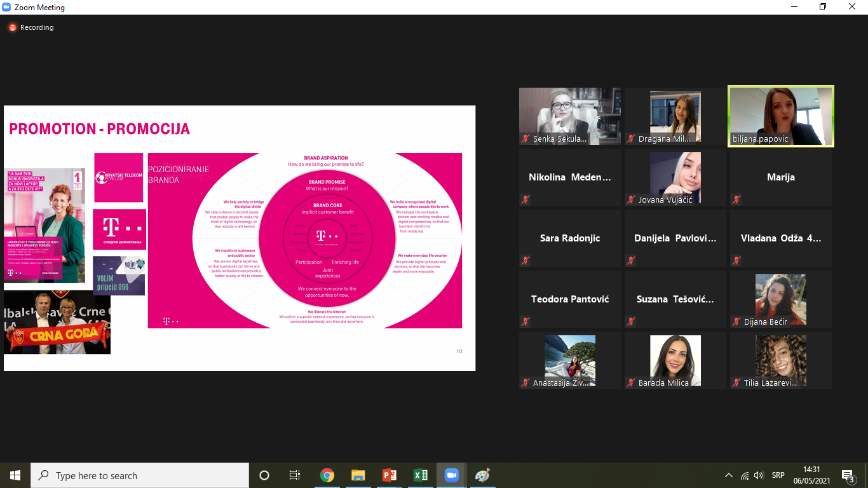Image resolution: width=868 pixels, height=488 pixels.
Task: Click the VOLIM pripejd 066 image
Action: point(119,276)
